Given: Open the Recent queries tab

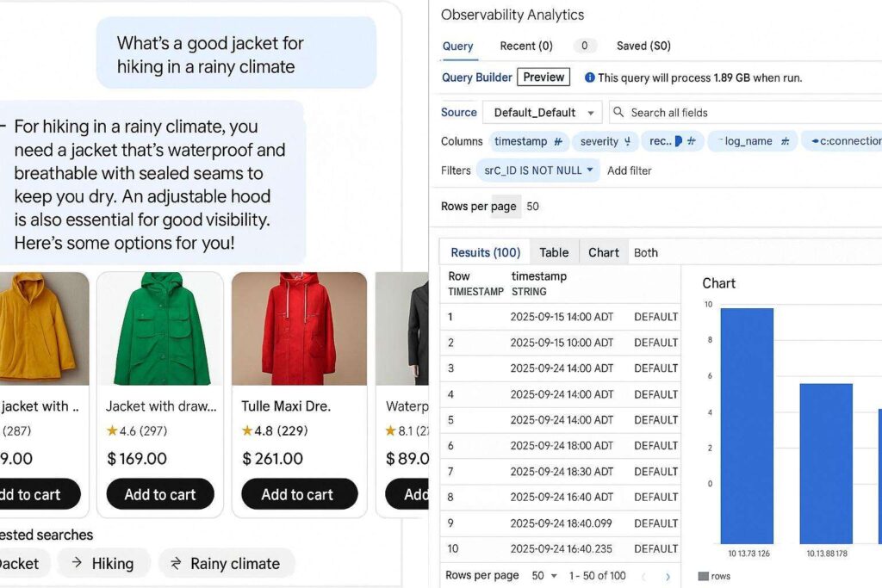Looking at the screenshot, I should pyautogui.click(x=525, y=46).
